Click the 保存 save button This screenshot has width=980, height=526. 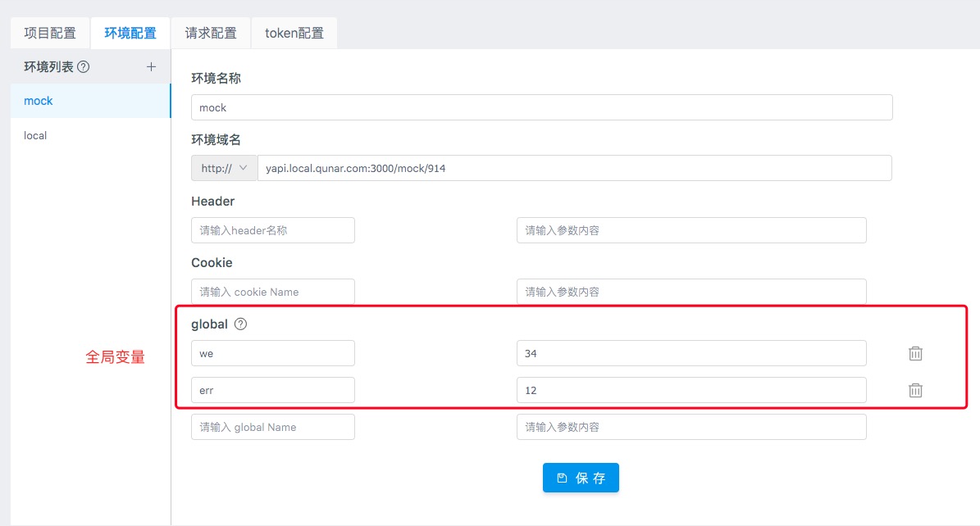tap(581, 478)
